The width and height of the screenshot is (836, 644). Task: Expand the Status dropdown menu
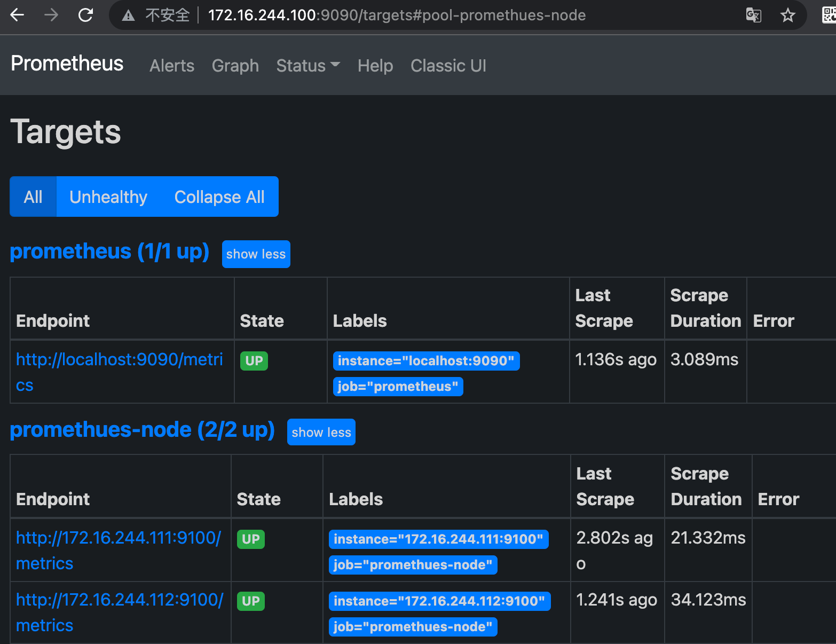[308, 66]
